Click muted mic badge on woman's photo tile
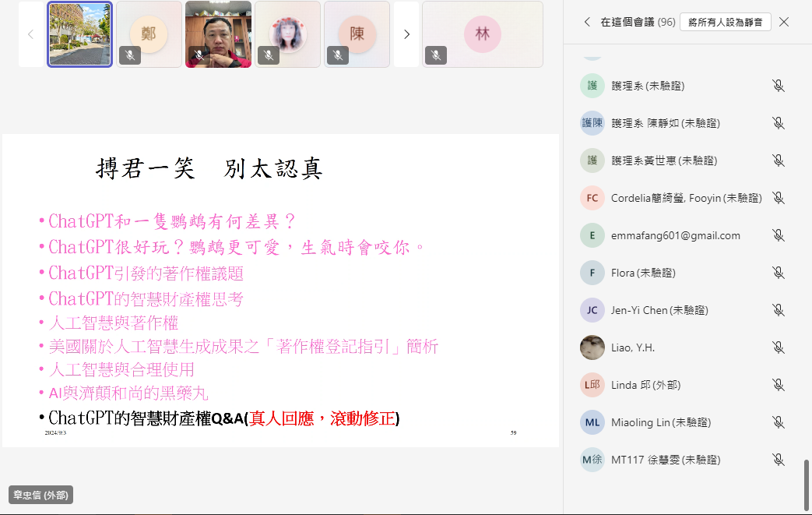This screenshot has width=812, height=515. (269, 55)
